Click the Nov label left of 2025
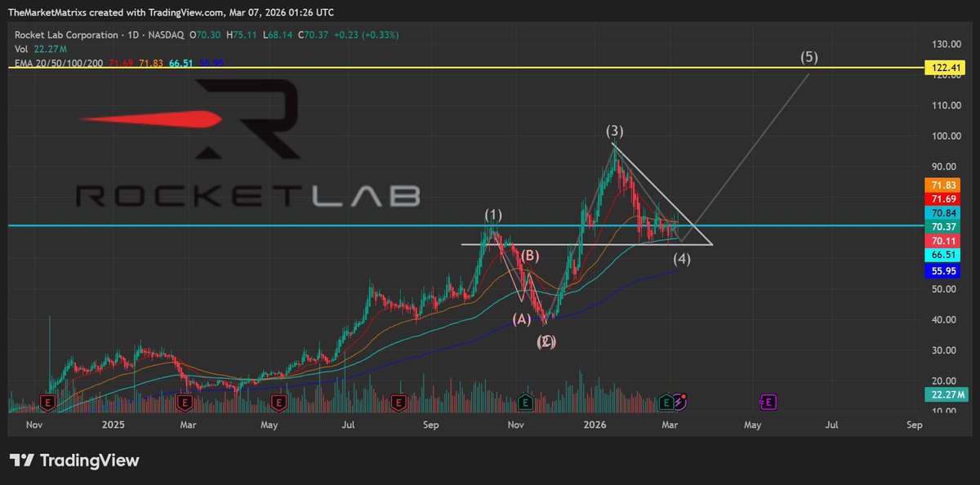980x485 pixels. 33,425
